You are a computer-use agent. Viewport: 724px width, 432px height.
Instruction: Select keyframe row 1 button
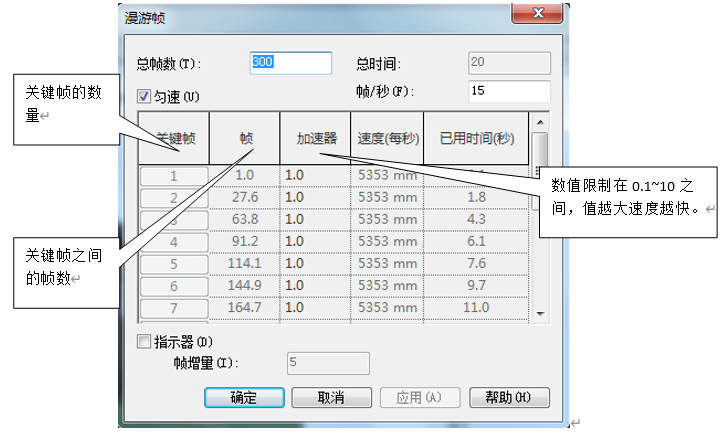[174, 176]
